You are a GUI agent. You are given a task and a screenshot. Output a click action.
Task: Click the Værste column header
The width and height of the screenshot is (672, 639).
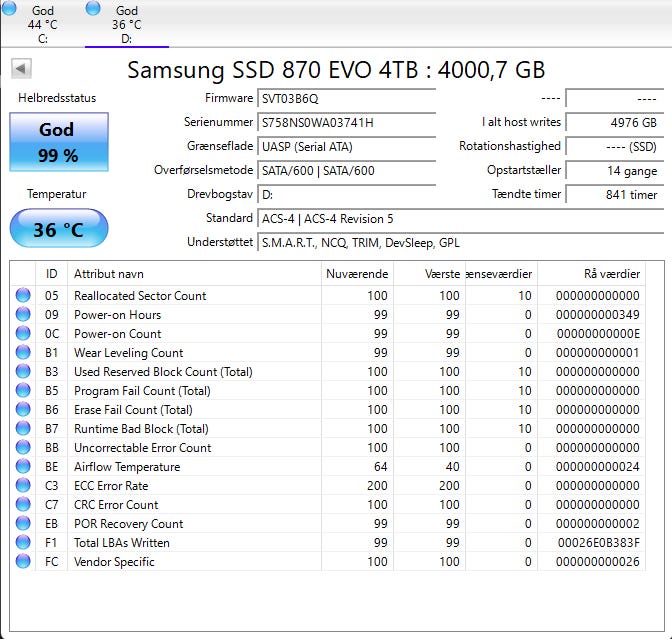point(429,273)
